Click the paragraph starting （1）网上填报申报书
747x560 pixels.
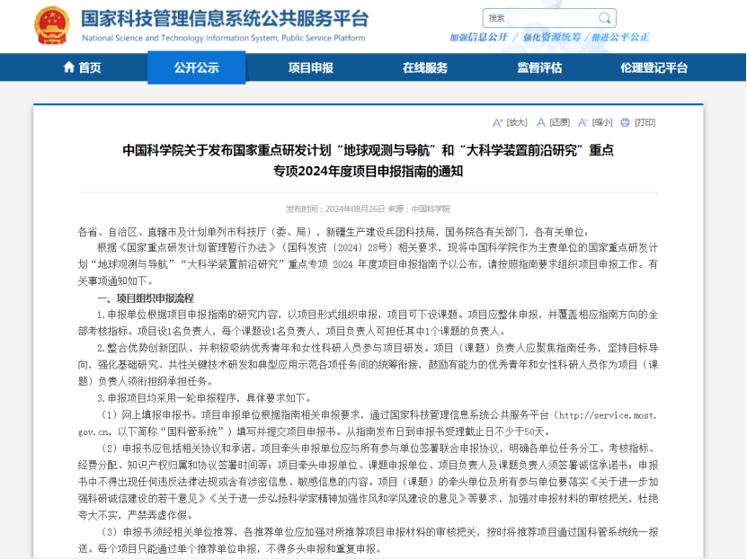368,423
